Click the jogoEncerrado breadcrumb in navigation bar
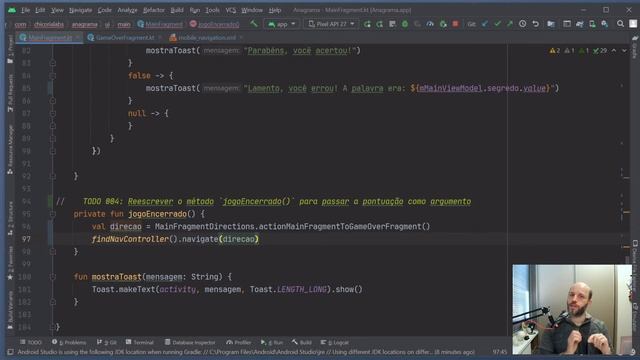Viewport: 640px width, 360px height. point(215,24)
